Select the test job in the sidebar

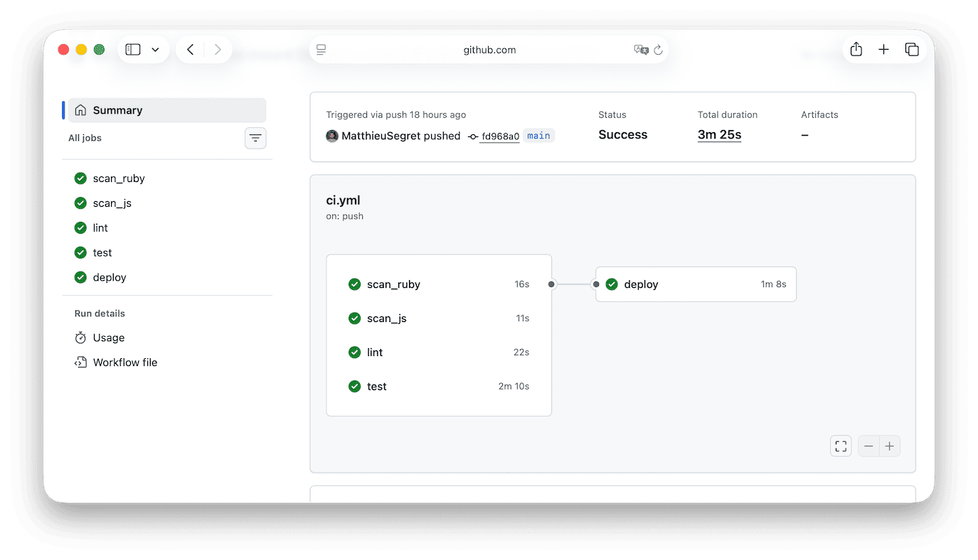point(102,252)
